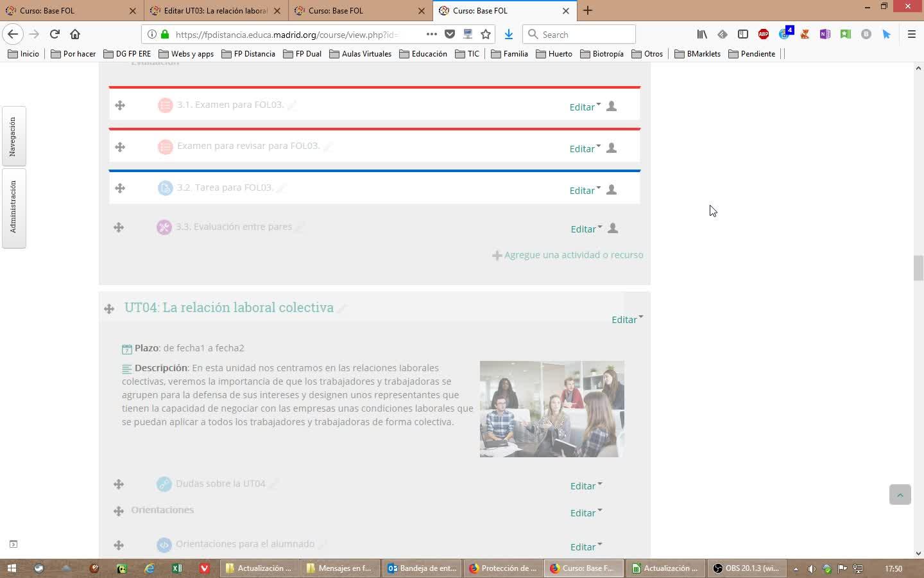This screenshot has width=924, height=578.
Task: Click the page vertical scrollbar thumb
Action: [x=918, y=268]
